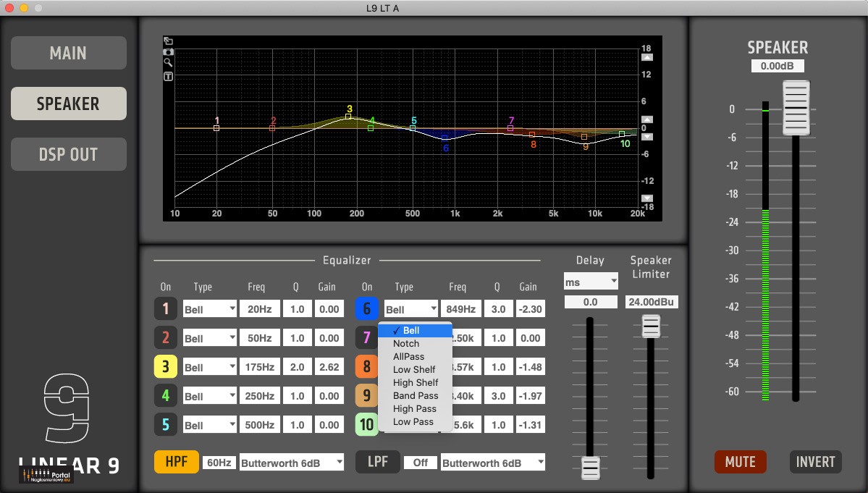Choose High Pass from the type menu
This screenshot has height=493, width=868.
click(416, 409)
